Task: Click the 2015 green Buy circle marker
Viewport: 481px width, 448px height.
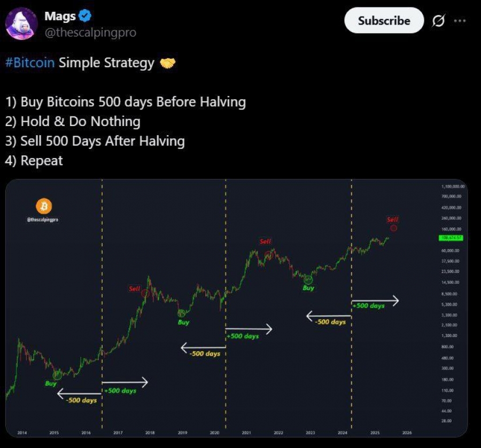Action: pyautogui.click(x=57, y=374)
